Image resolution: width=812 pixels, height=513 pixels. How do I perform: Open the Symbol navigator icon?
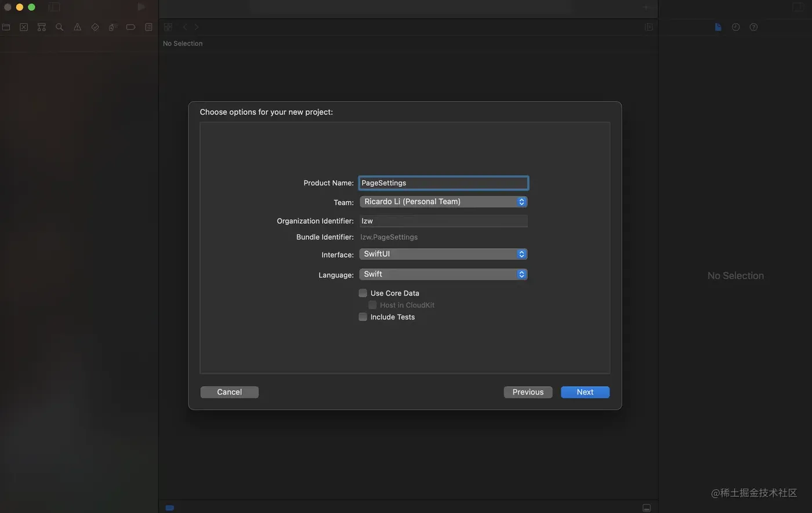coord(42,27)
